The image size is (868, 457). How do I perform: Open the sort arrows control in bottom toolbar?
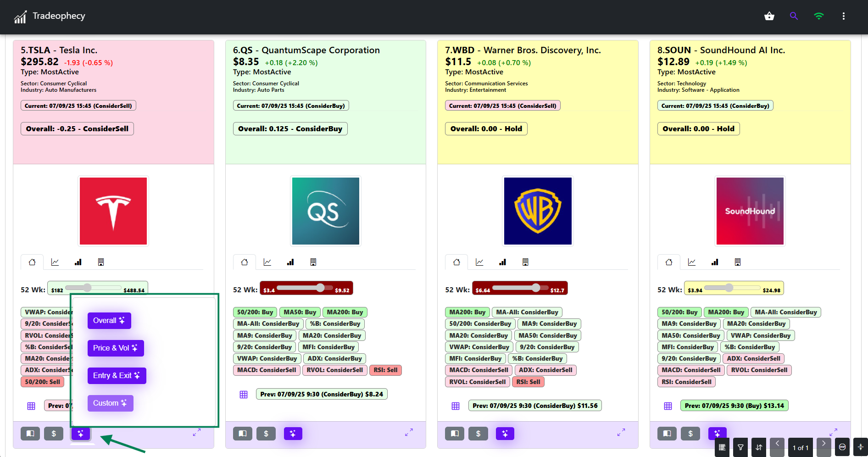(759, 447)
